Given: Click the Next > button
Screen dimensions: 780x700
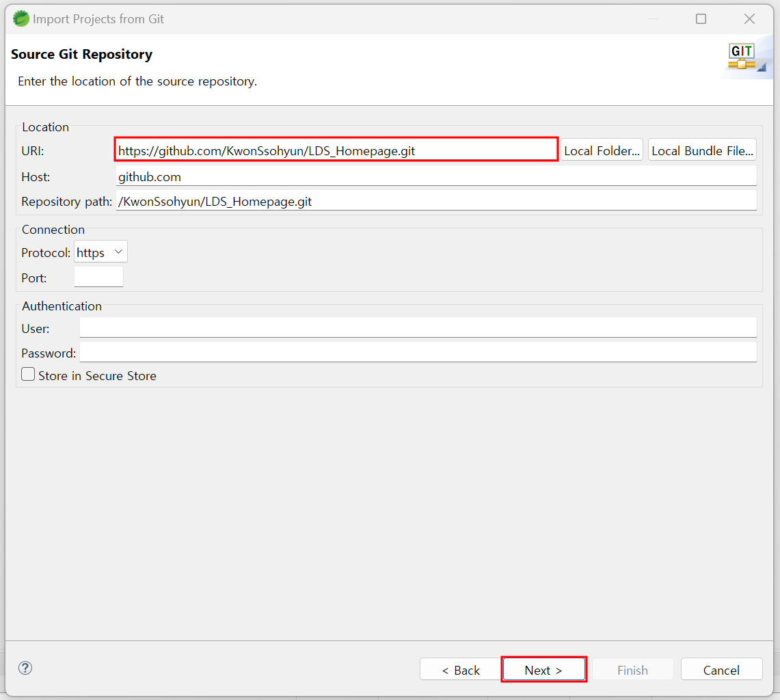Looking at the screenshot, I should (543, 670).
